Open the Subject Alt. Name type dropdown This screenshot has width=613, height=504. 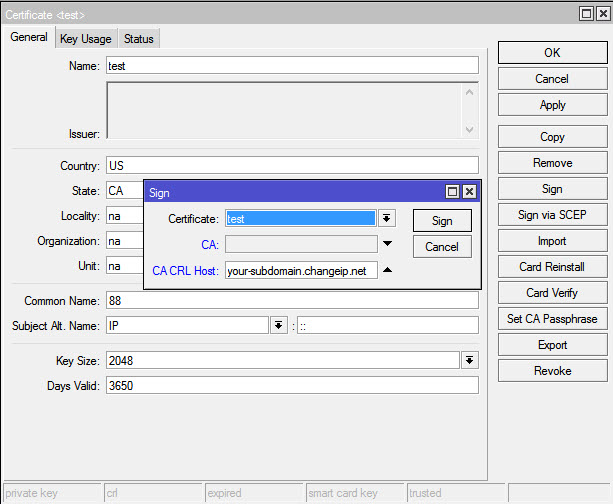278,325
